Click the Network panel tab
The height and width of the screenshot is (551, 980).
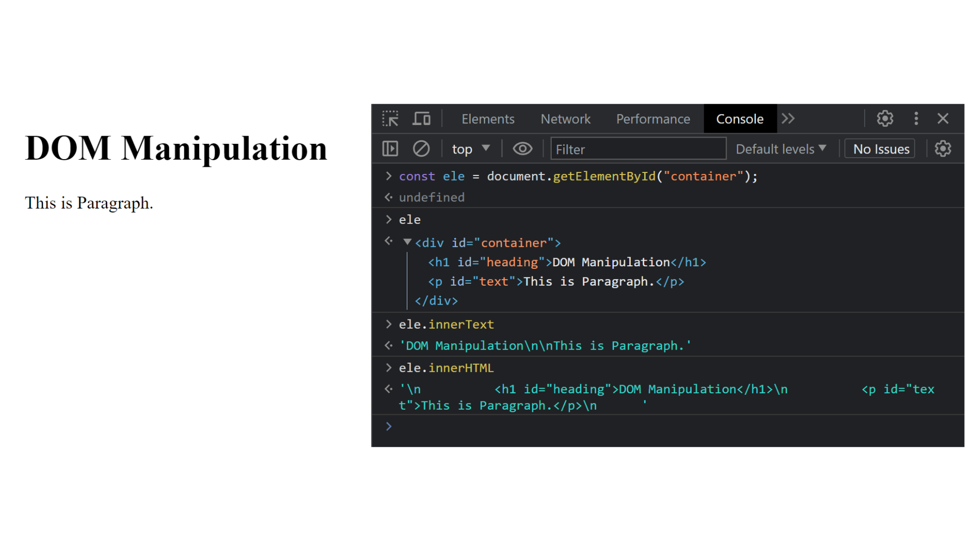coord(567,118)
